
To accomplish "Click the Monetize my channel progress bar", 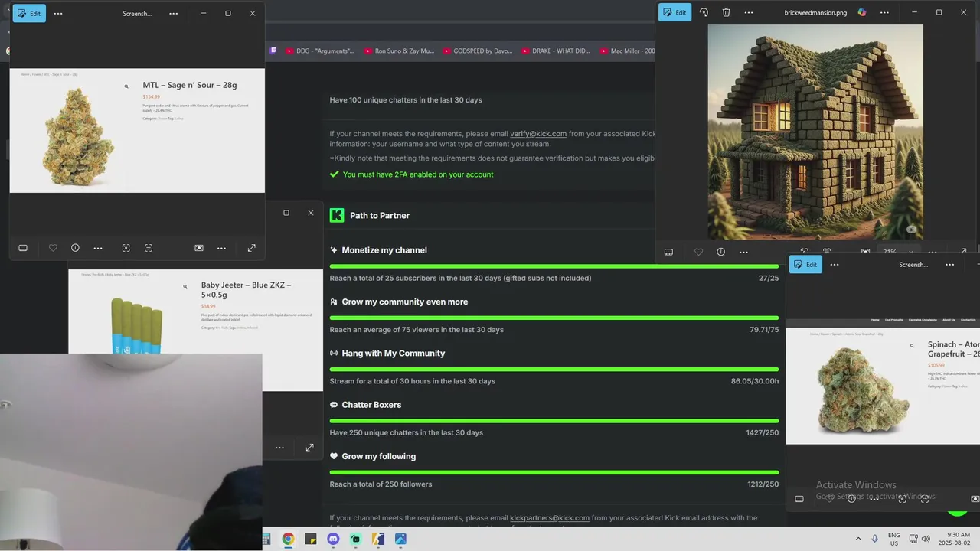I will point(554,266).
